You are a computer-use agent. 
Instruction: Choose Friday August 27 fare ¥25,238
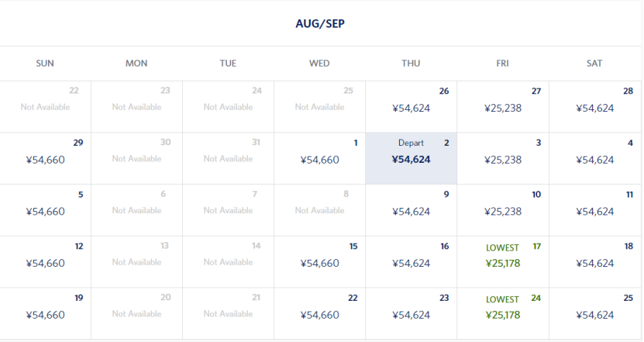(x=503, y=107)
